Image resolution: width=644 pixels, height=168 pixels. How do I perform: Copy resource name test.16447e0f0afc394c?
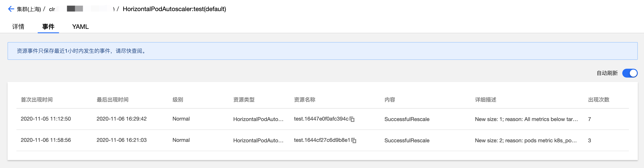(352, 119)
